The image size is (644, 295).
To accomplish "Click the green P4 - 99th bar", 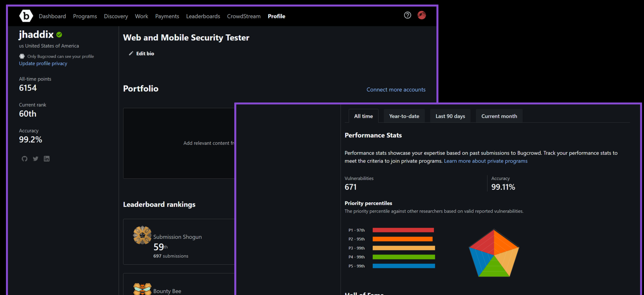I will pyautogui.click(x=404, y=257).
